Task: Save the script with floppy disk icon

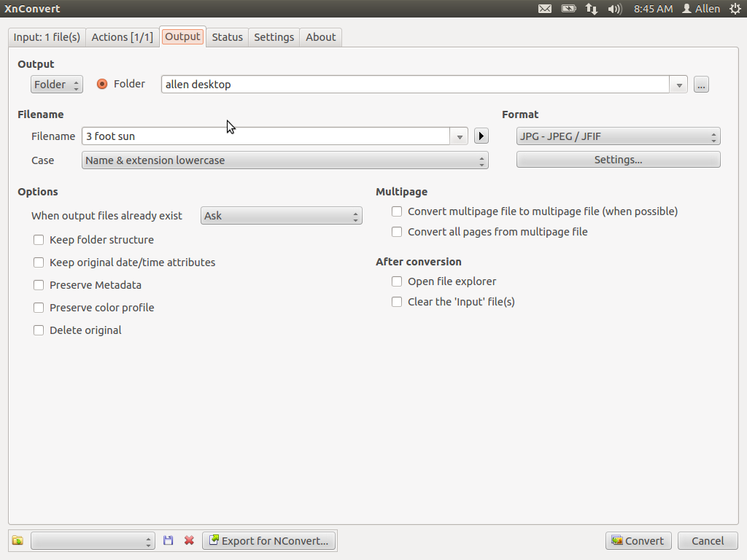Action: (x=169, y=540)
